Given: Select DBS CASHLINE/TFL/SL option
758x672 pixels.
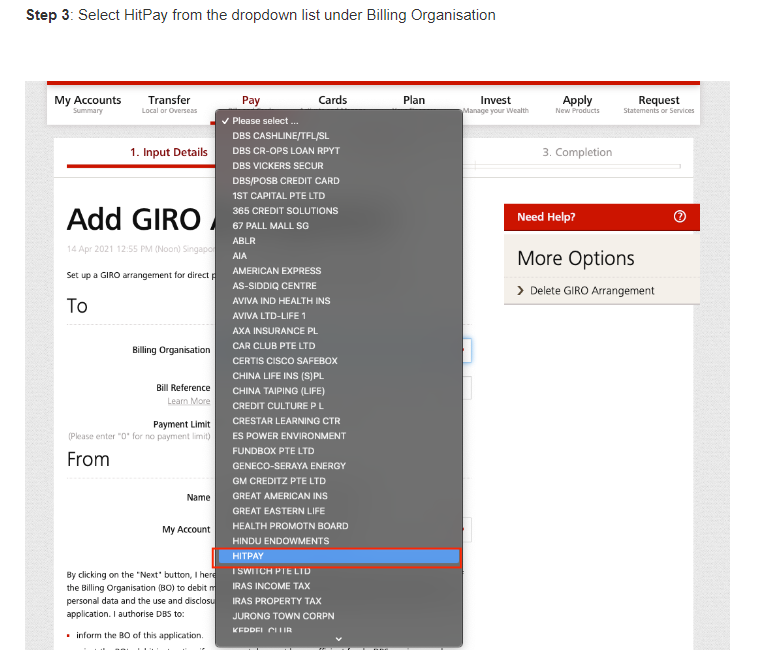Looking at the screenshot, I should 339,136.
